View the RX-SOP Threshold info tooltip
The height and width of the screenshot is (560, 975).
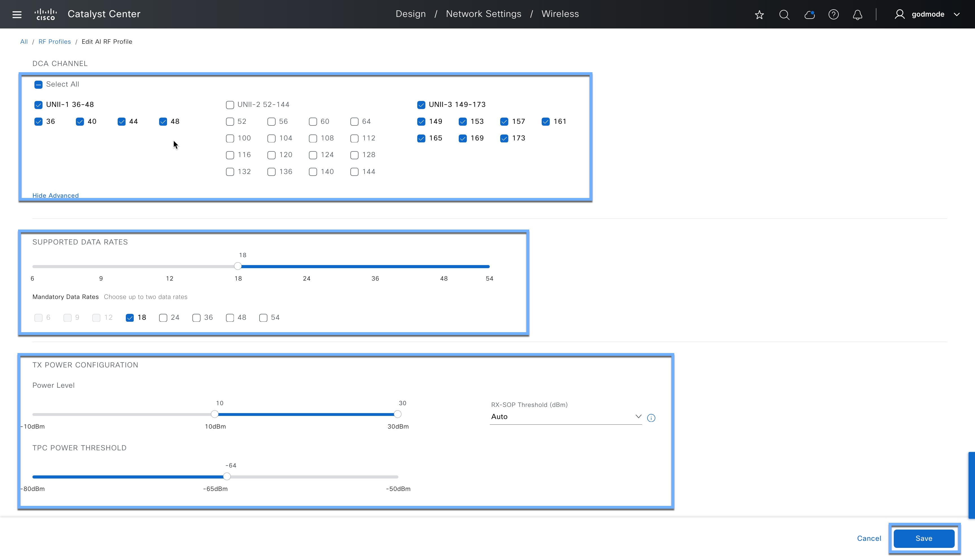tap(651, 418)
